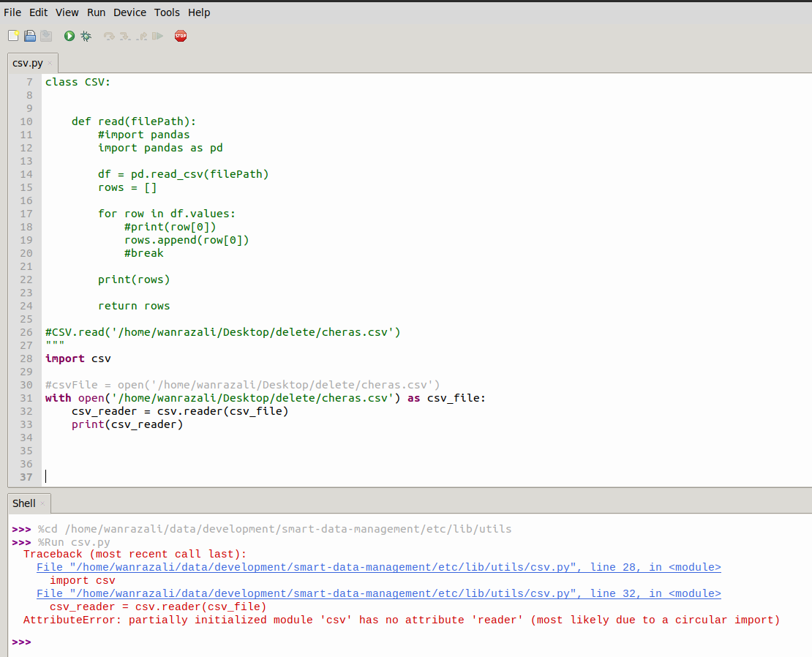
Task: Open the File menu
Action: [12, 12]
